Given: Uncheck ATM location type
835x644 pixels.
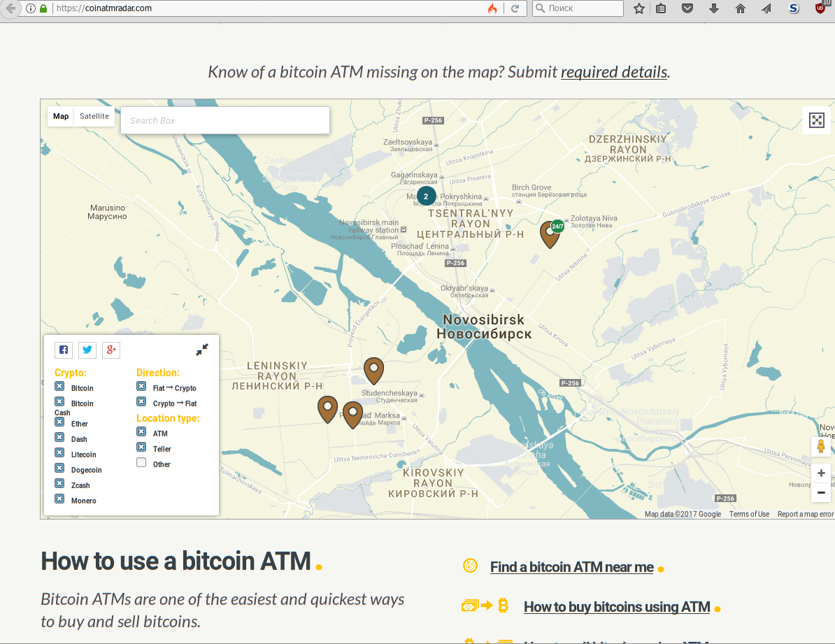Looking at the screenshot, I should 141,431.
